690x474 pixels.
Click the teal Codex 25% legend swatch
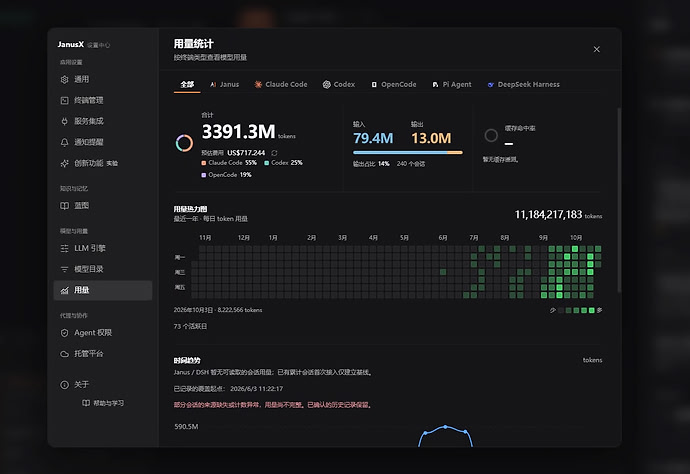click(267, 163)
